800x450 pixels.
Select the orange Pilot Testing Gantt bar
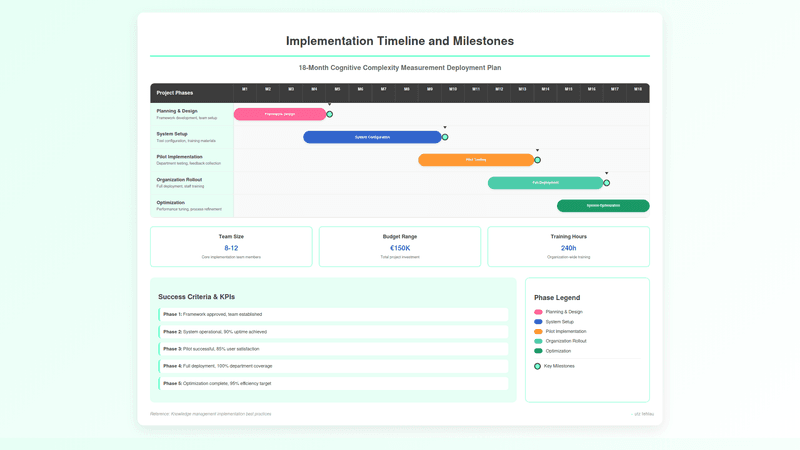[476, 160]
